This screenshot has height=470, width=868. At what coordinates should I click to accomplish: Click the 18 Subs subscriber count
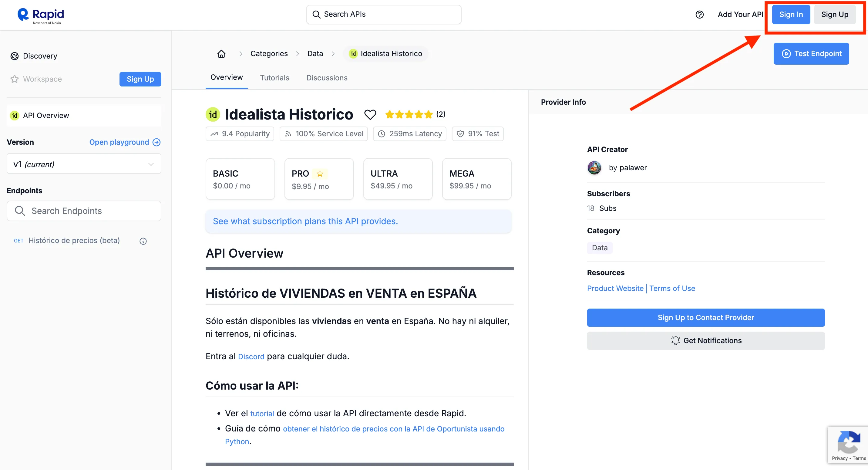[x=601, y=208]
